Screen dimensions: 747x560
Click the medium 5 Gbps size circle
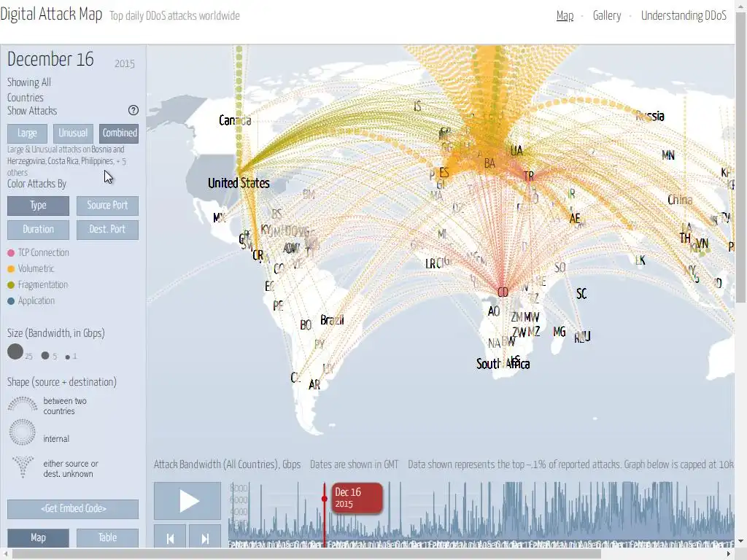pyautogui.click(x=45, y=355)
